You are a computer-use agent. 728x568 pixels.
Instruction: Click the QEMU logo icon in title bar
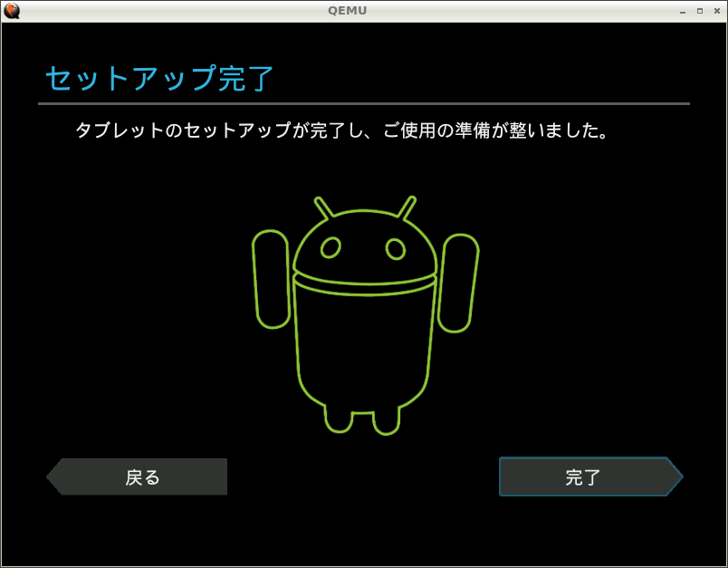pyautogui.click(x=12, y=11)
